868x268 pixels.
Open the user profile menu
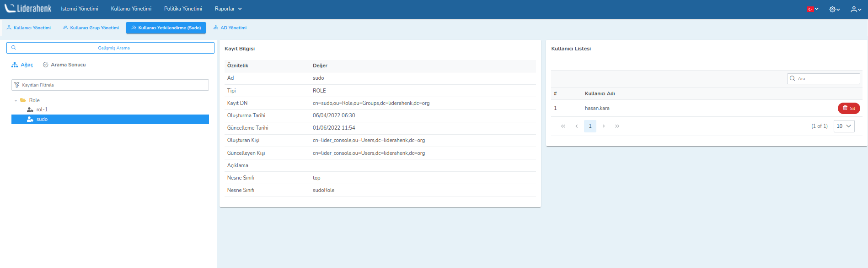coord(856,9)
